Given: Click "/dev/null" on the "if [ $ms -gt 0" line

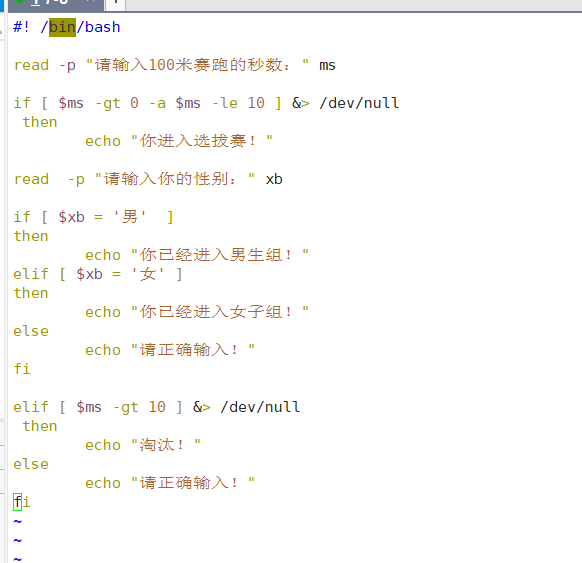Looking at the screenshot, I should point(359,103).
